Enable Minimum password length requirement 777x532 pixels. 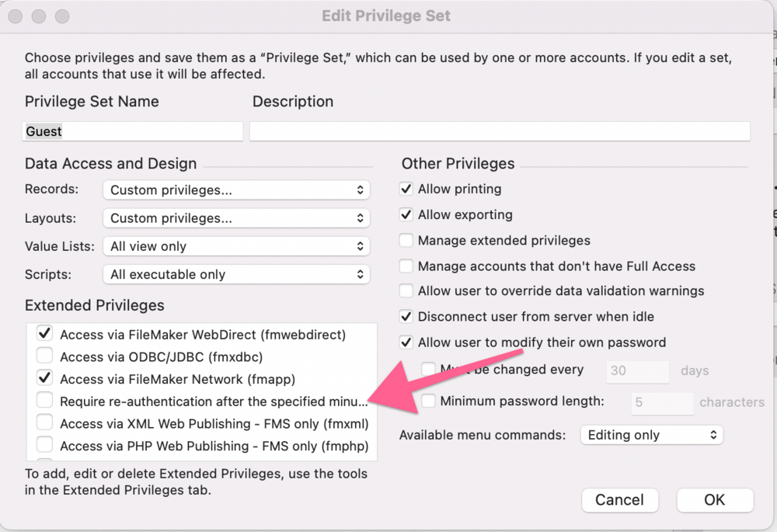coord(428,401)
